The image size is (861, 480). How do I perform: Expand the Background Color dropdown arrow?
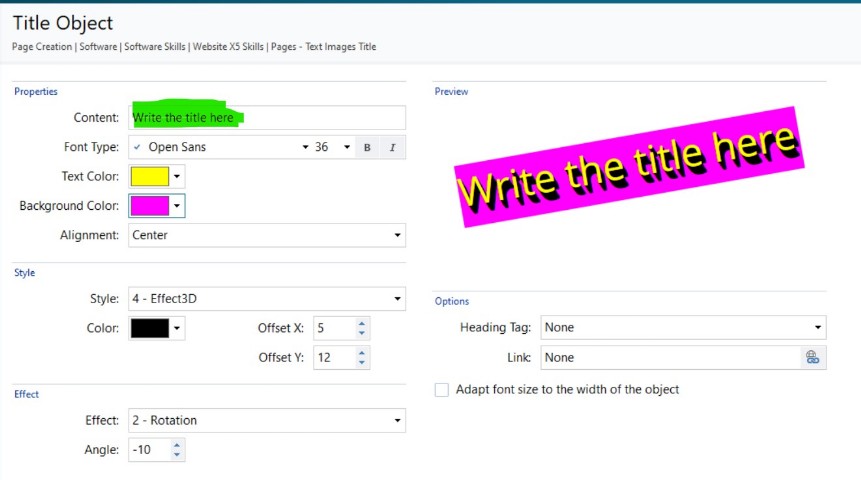pos(177,206)
